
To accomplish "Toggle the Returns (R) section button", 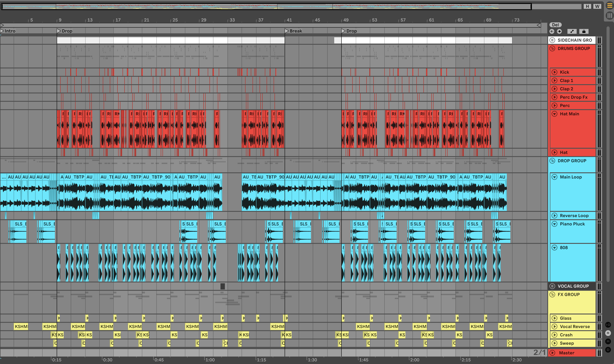I will (x=608, y=333).
